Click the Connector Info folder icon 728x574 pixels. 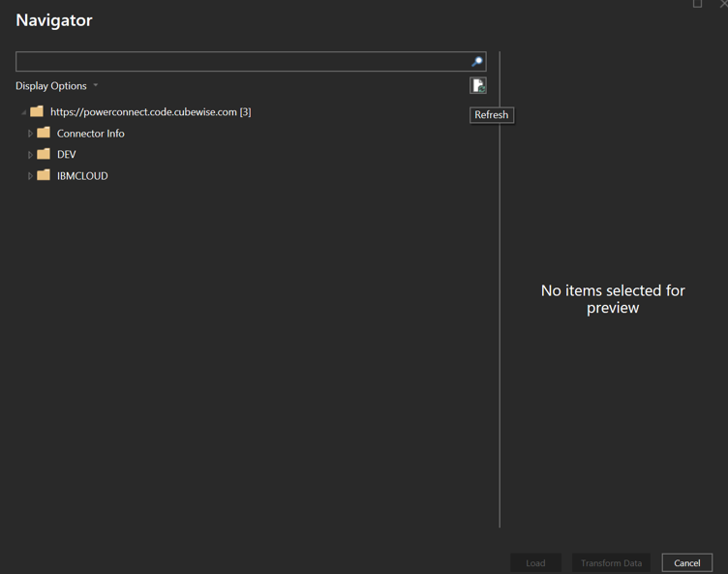tap(44, 133)
